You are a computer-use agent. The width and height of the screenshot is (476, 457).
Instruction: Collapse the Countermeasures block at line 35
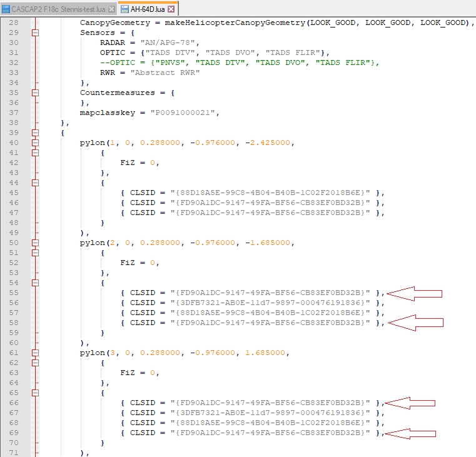point(36,93)
